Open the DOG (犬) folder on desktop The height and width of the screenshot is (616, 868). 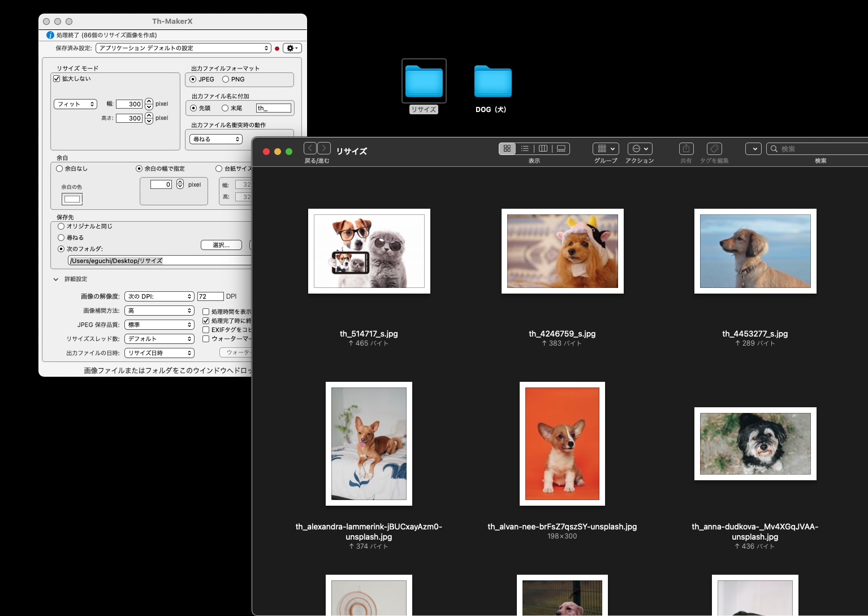coord(493,82)
